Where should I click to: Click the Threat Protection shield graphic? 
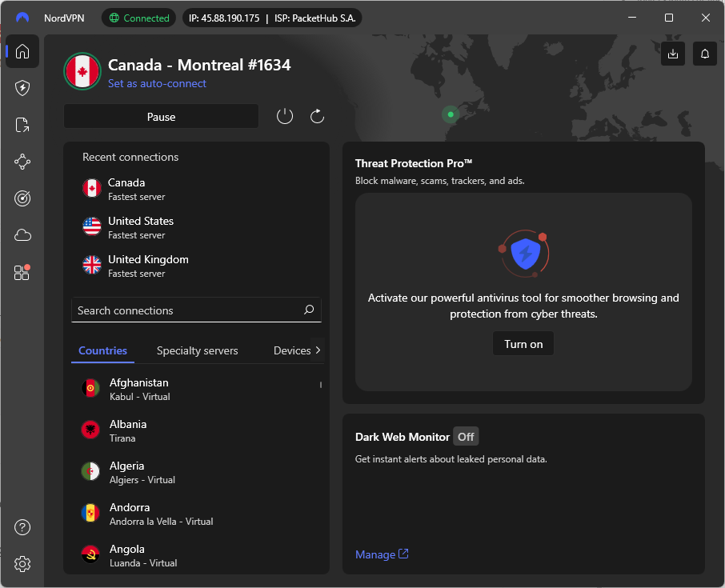pyautogui.click(x=524, y=254)
